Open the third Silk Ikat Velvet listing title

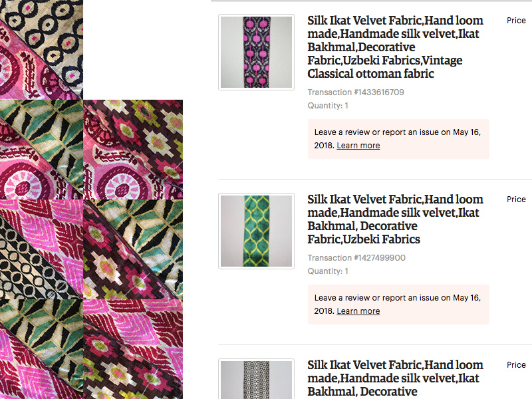click(x=395, y=378)
